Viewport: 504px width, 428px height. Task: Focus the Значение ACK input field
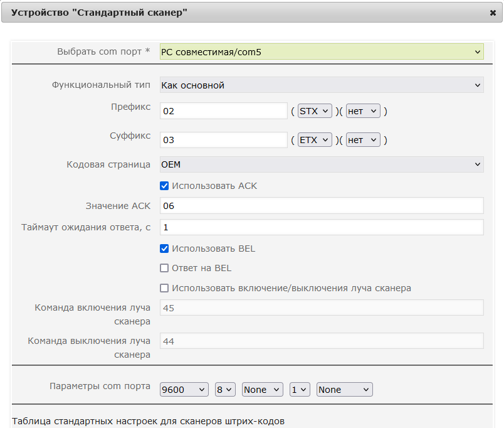(x=322, y=206)
